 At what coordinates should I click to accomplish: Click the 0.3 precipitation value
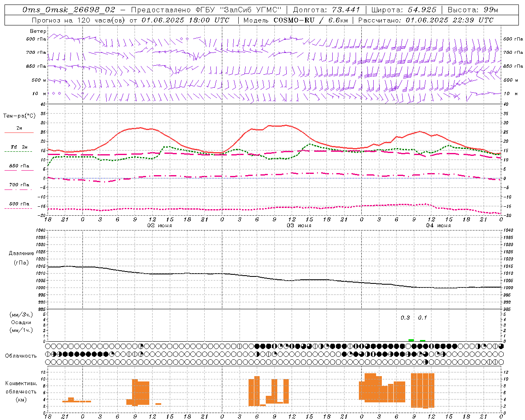405,318
